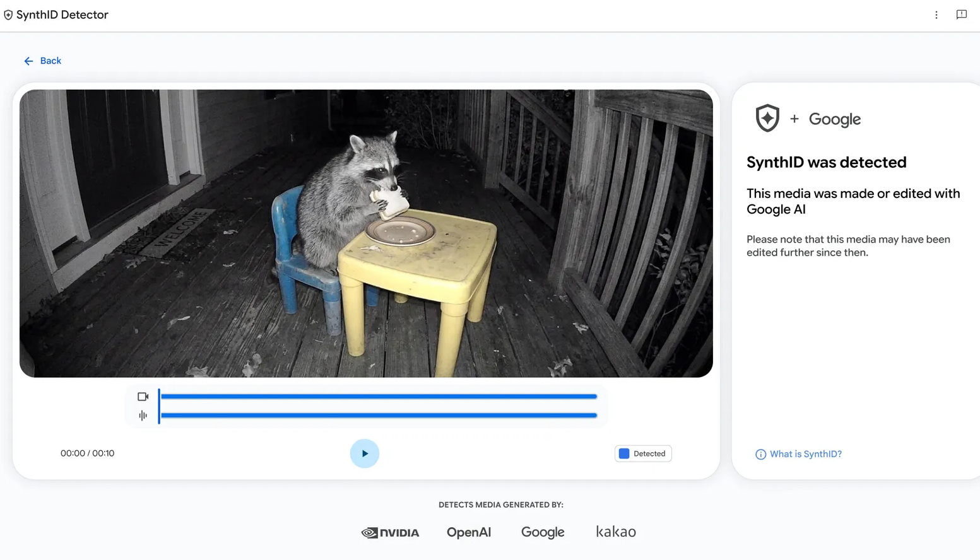Click the playhead marker at timeline start

point(159,406)
